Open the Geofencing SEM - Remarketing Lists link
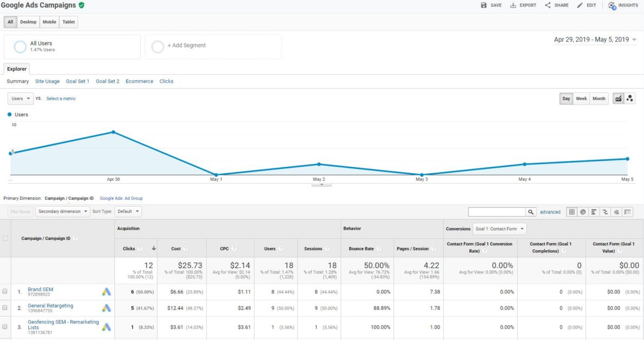644x340 pixels. coord(63,325)
